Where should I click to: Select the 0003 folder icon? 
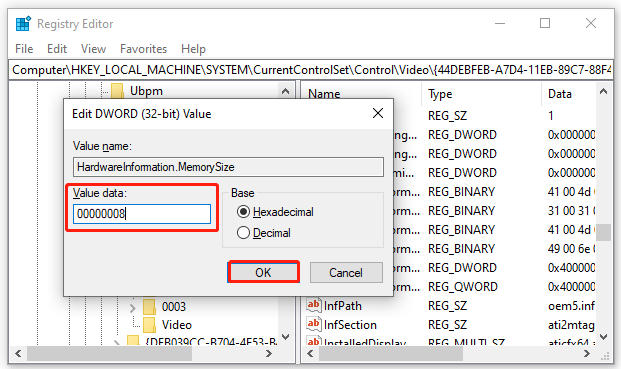click(x=149, y=307)
